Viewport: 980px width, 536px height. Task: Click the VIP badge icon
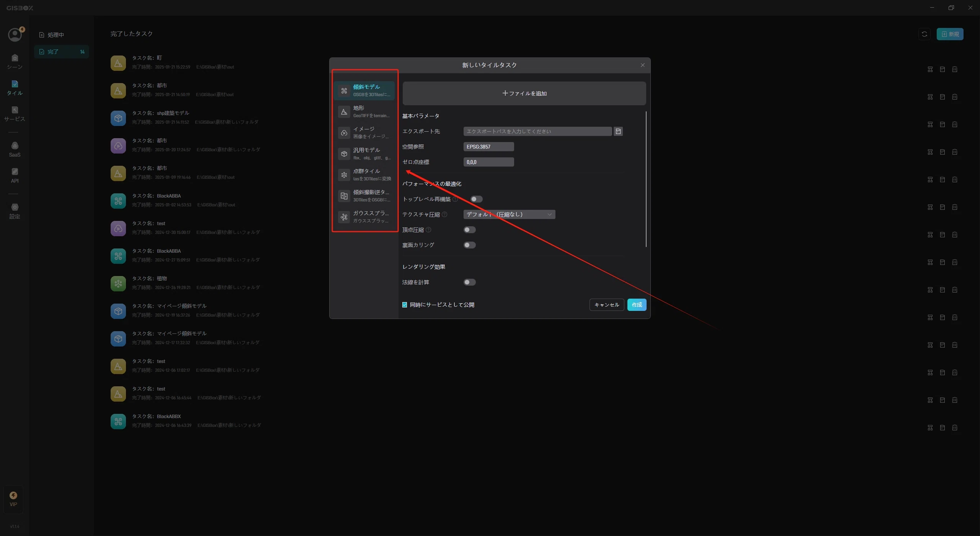click(x=13, y=499)
